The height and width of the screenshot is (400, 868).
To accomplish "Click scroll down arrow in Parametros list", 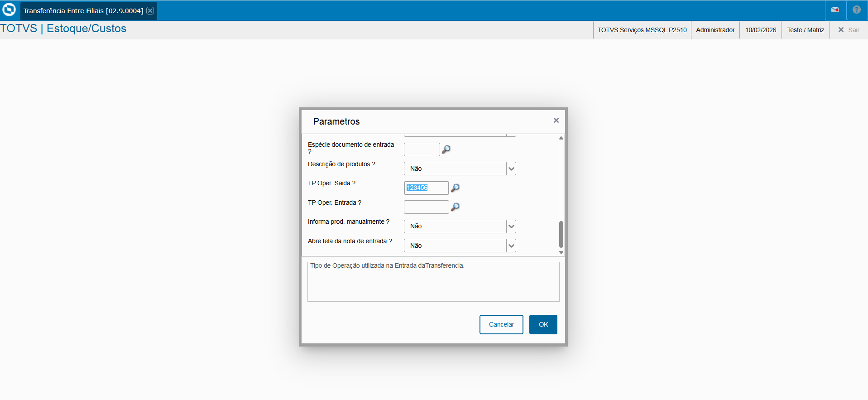I will [x=561, y=252].
